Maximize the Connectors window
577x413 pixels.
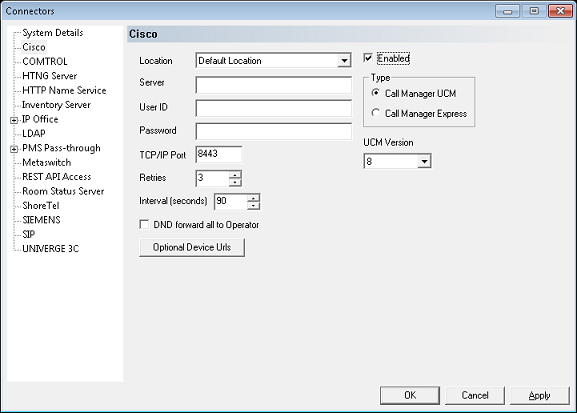[534, 11]
